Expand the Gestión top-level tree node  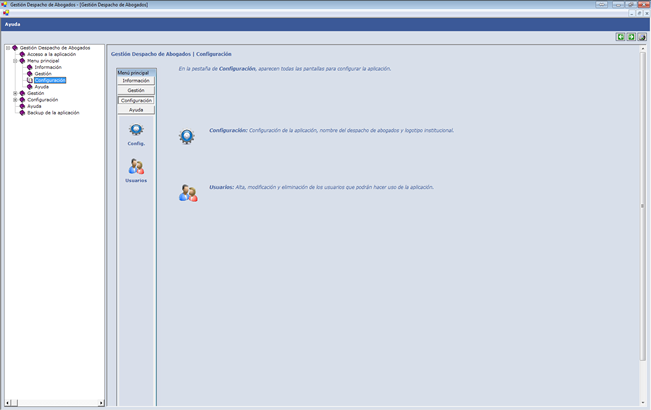click(15, 93)
